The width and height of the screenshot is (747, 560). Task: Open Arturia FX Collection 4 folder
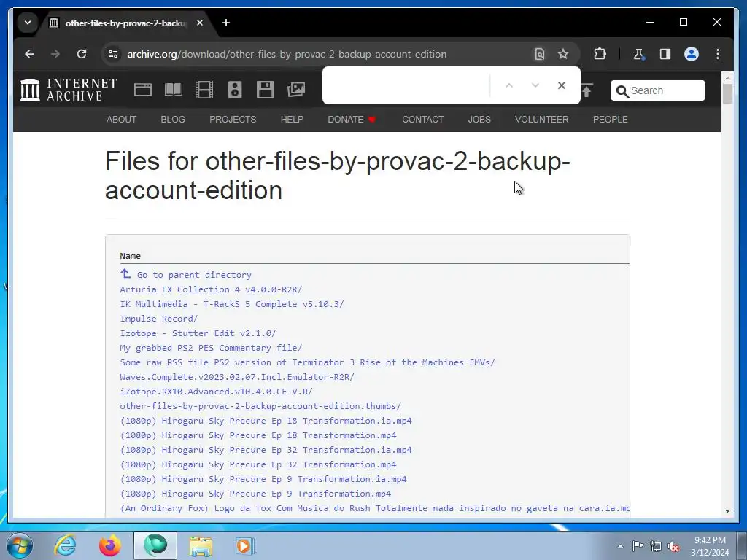pyautogui.click(x=211, y=289)
